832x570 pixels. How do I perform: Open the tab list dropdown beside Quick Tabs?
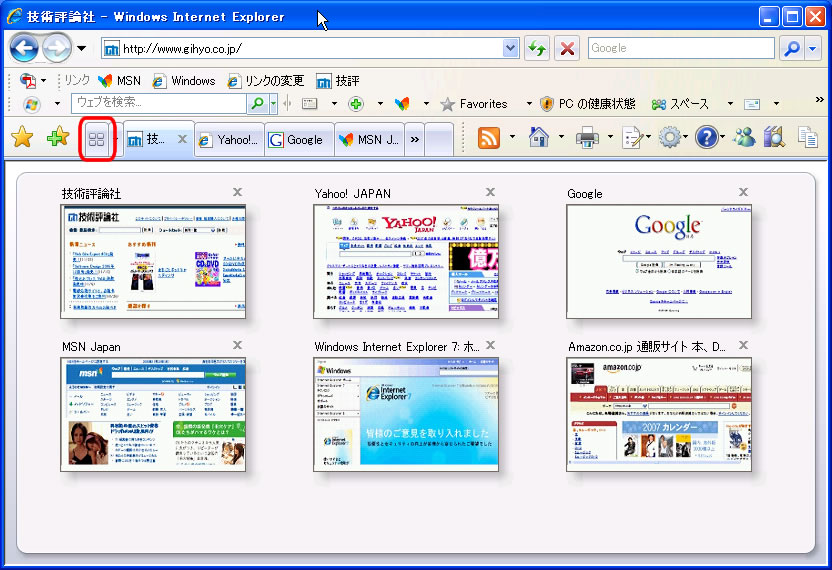(117, 139)
